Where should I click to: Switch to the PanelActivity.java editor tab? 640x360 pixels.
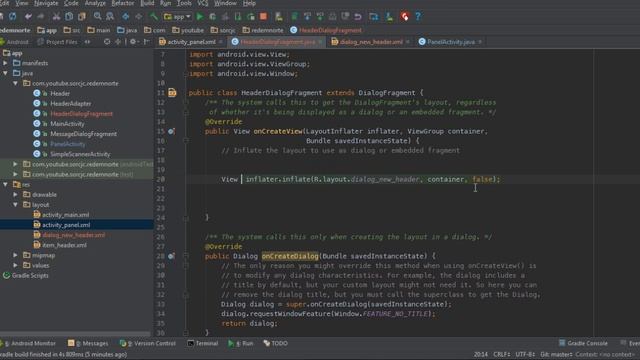pos(451,42)
